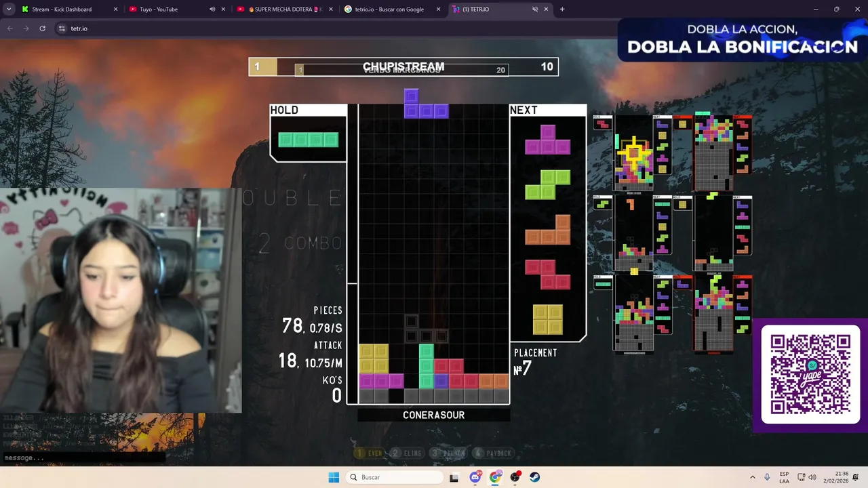This screenshot has height=488, width=868.
Task: Click the purple T-piece in NEXT queue
Action: pyautogui.click(x=547, y=139)
